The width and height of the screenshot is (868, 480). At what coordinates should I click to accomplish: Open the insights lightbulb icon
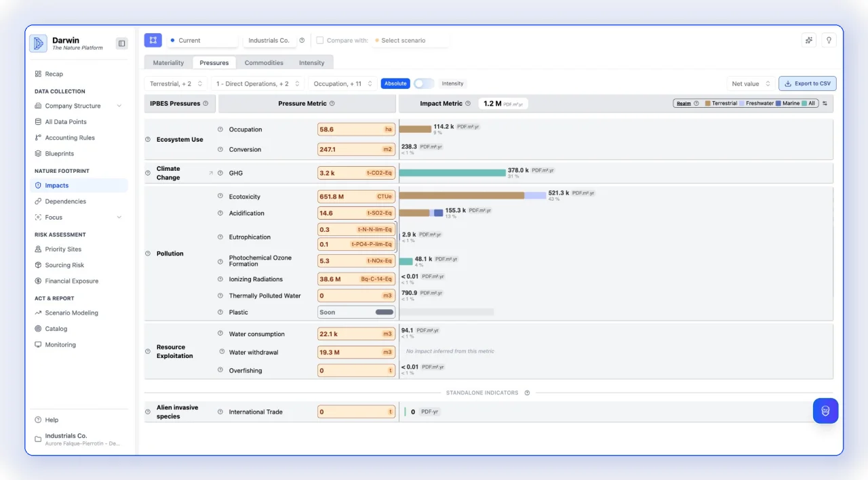point(829,40)
